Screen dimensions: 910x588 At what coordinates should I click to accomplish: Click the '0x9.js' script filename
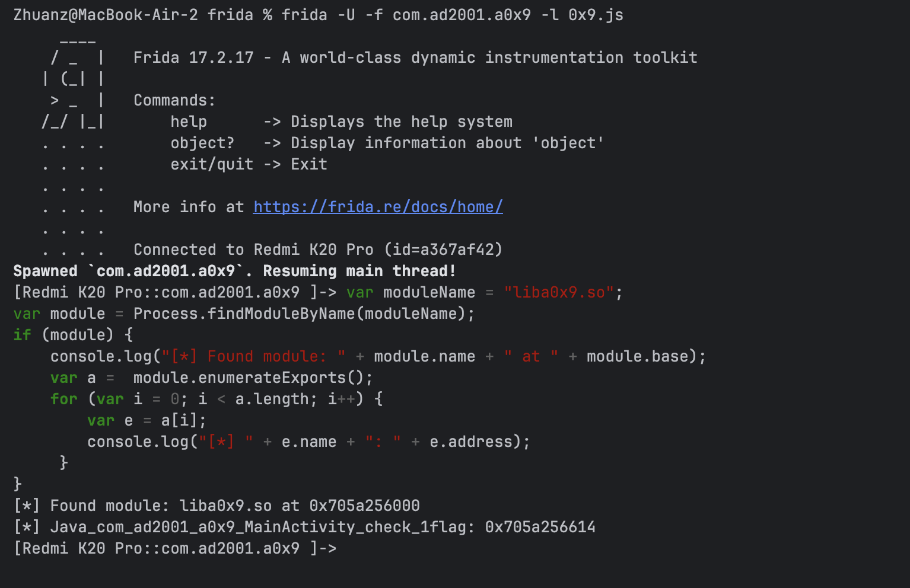[596, 15]
